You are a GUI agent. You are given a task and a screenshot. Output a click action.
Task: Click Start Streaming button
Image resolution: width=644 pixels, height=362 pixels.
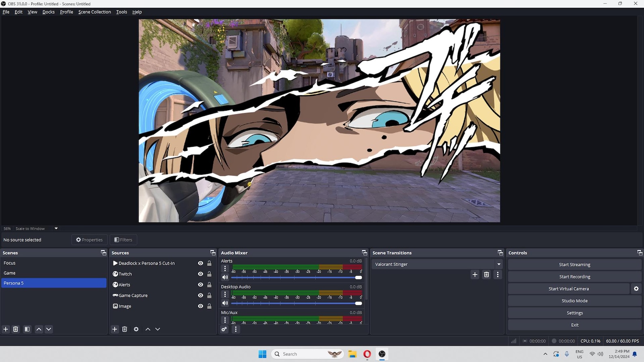click(575, 265)
